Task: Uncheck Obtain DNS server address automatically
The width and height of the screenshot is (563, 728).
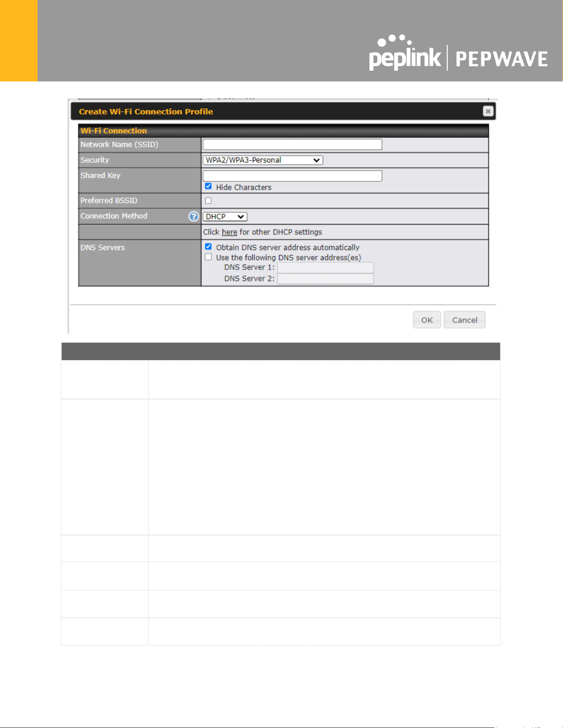Action: pos(208,247)
